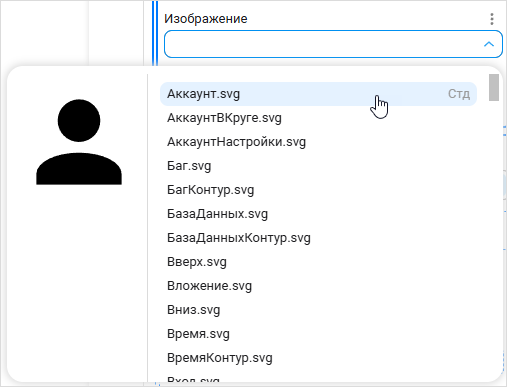This screenshot has width=507, height=387.
Task: Choose Вниз.svg from the list
Action: 318,310
